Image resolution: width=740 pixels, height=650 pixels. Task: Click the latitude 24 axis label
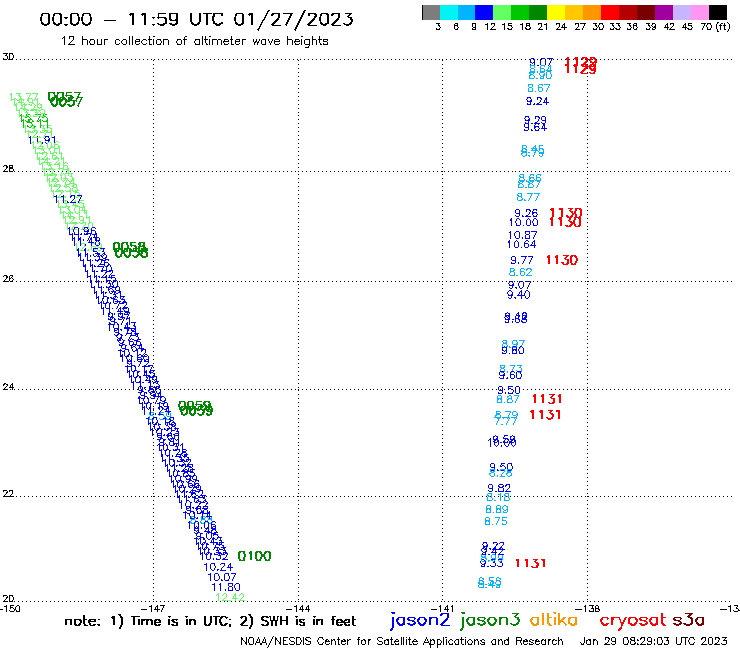(8, 387)
